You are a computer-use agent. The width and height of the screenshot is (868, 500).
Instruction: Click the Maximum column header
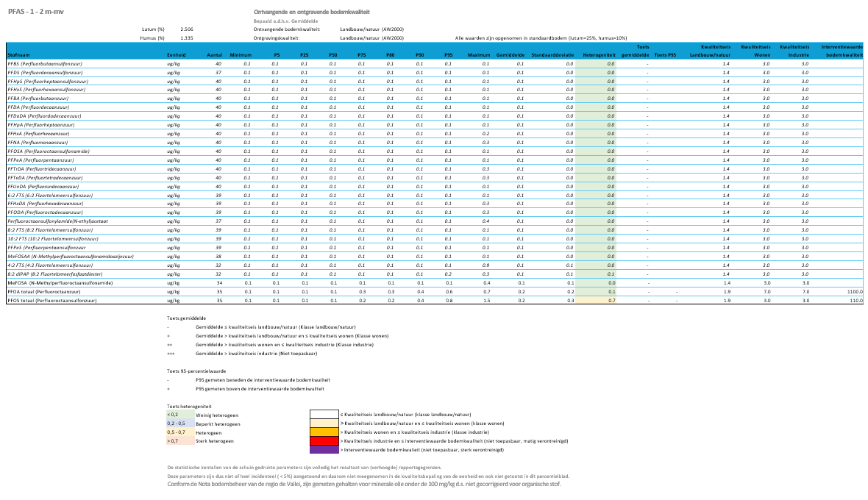click(478, 55)
